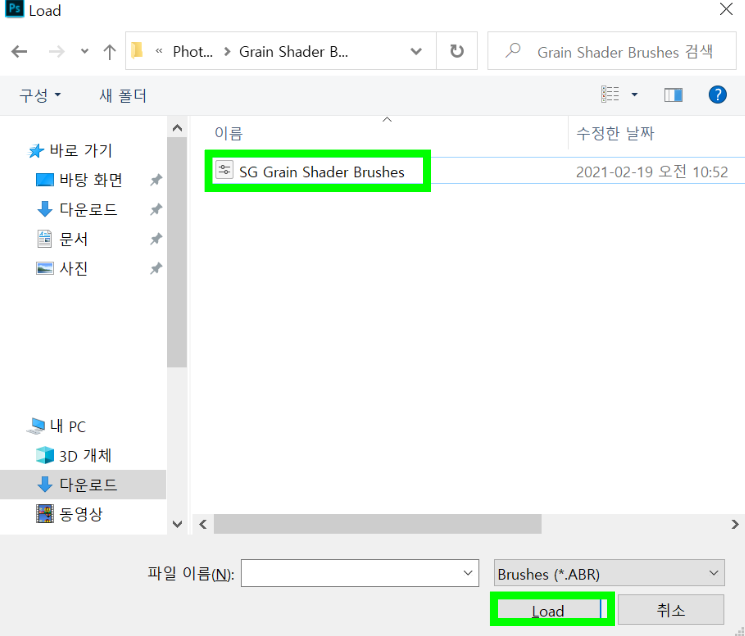
Task: Select the Grain Shader B... breadcrumb segment
Action: (x=293, y=51)
